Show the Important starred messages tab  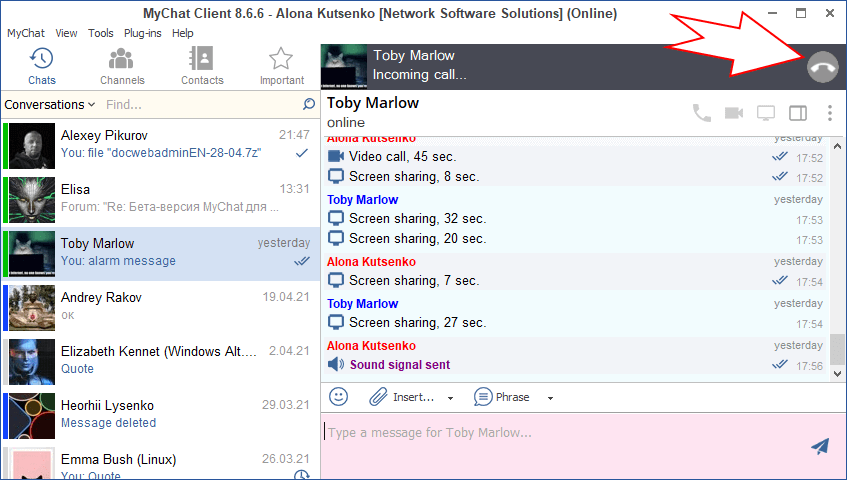(281, 66)
